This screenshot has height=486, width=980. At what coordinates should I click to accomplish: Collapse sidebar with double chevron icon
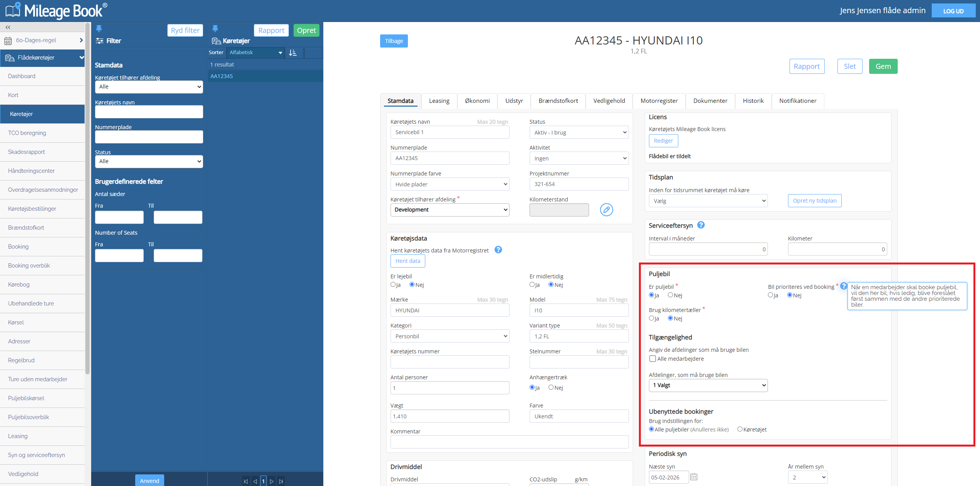point(8,27)
